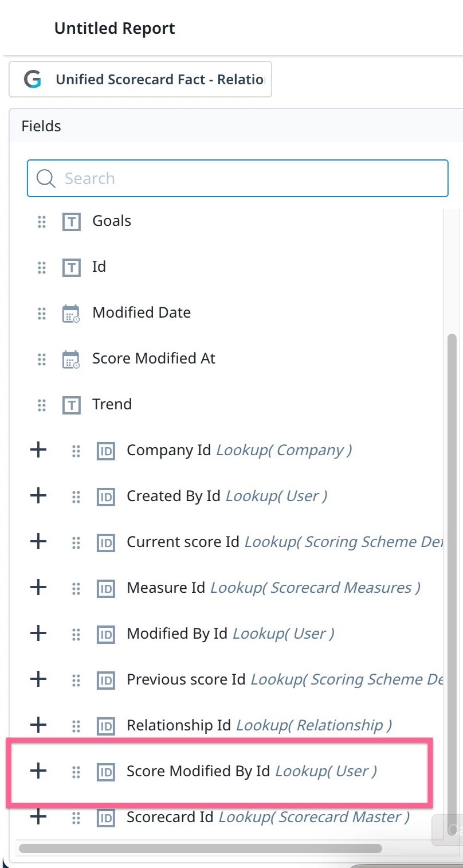Viewport: 463px width, 868px height.
Task: Select the Previous score Id field
Action: [x=285, y=679]
